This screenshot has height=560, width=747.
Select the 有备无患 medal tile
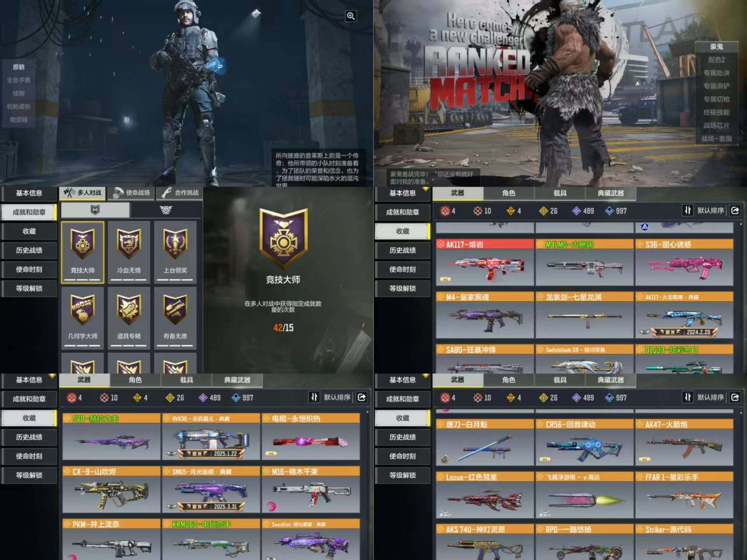pos(175,318)
